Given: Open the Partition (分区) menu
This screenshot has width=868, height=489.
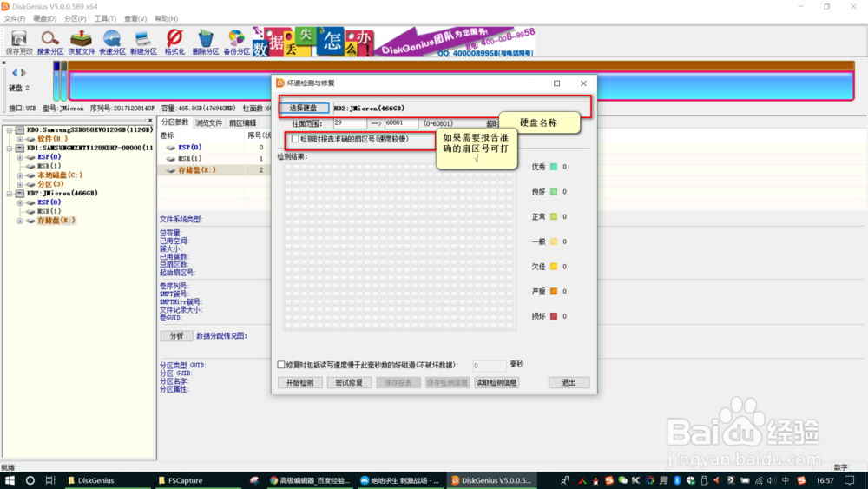Looking at the screenshot, I should (x=76, y=18).
